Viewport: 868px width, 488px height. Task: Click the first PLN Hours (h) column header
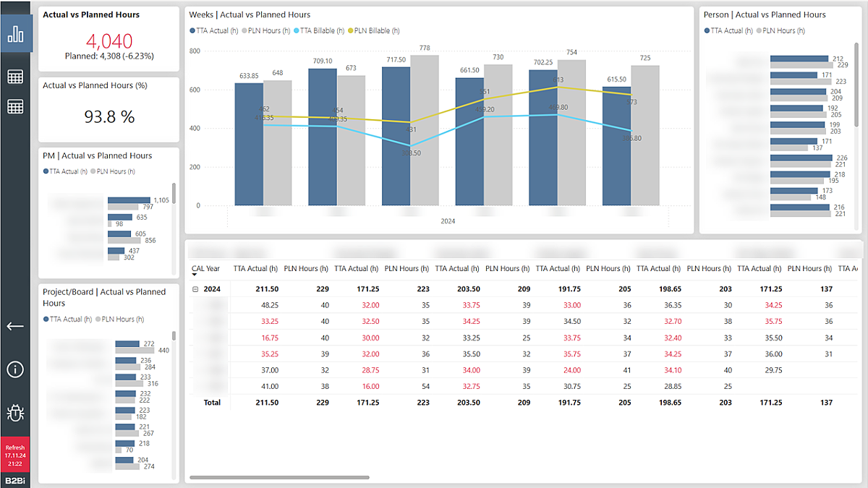click(307, 268)
